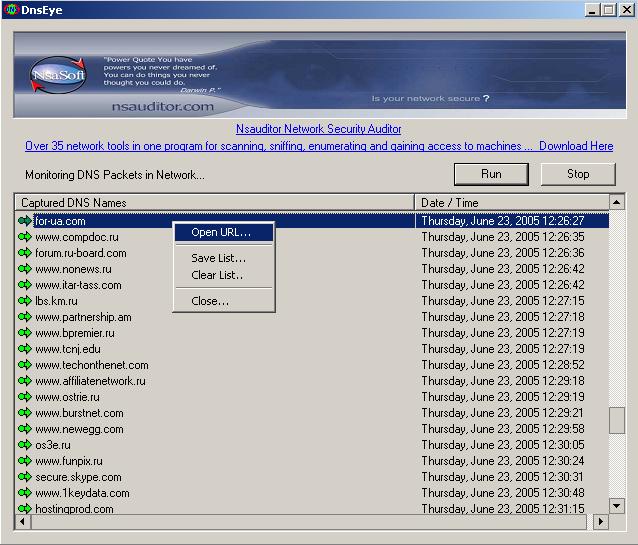Select the www.nonews.ru entry
638x545 pixels.
(73, 269)
